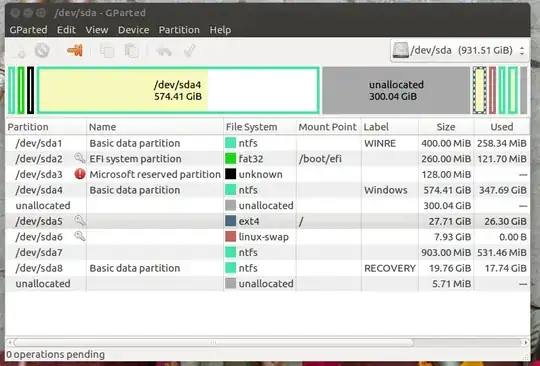This screenshot has width=540, height=366.
Task: Click the New partition toolbar icon
Action: coord(21,51)
